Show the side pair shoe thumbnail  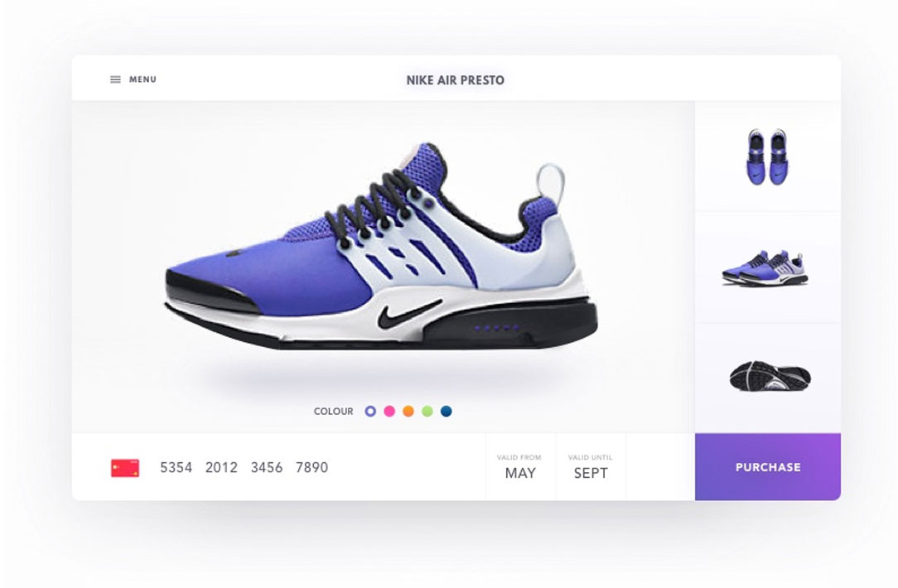coord(765,267)
